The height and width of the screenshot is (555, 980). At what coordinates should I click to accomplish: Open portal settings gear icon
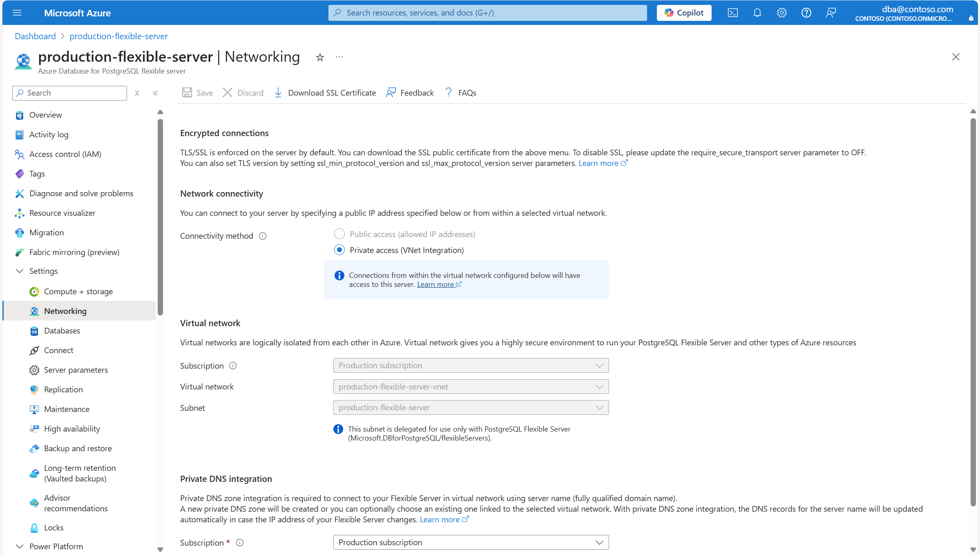pyautogui.click(x=781, y=13)
